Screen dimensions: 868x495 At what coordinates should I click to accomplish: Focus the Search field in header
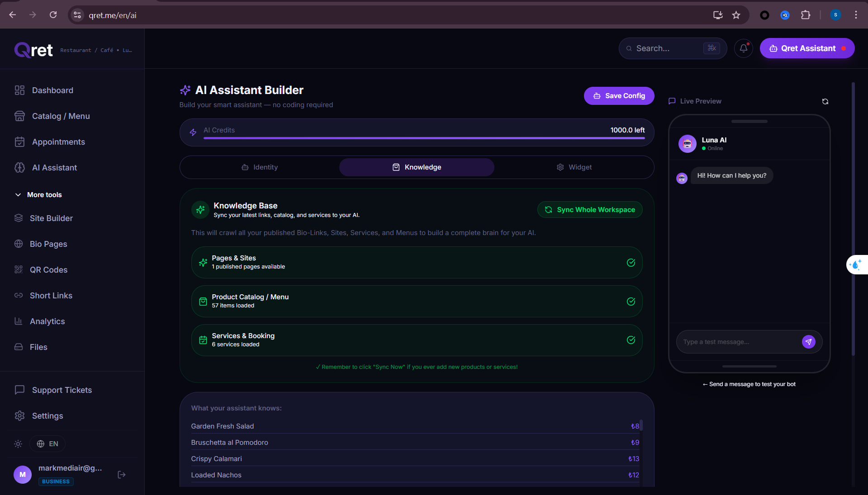point(673,48)
